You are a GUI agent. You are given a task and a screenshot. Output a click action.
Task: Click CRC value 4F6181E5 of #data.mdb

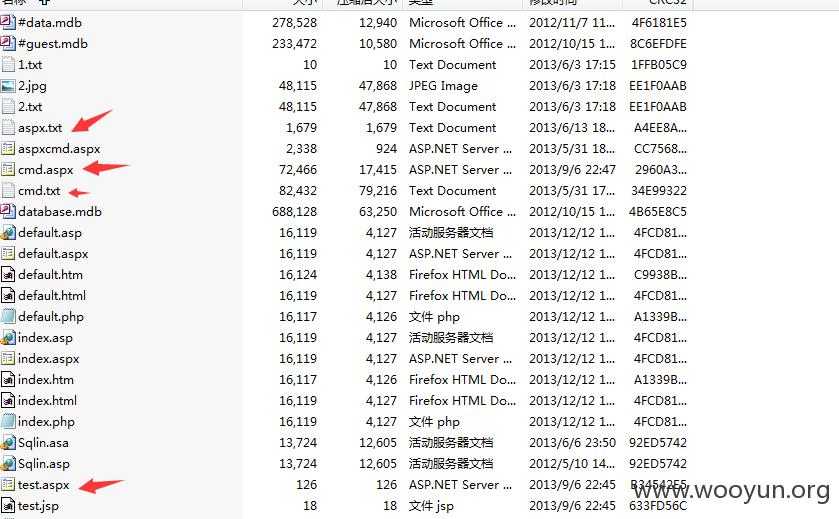coord(659,22)
